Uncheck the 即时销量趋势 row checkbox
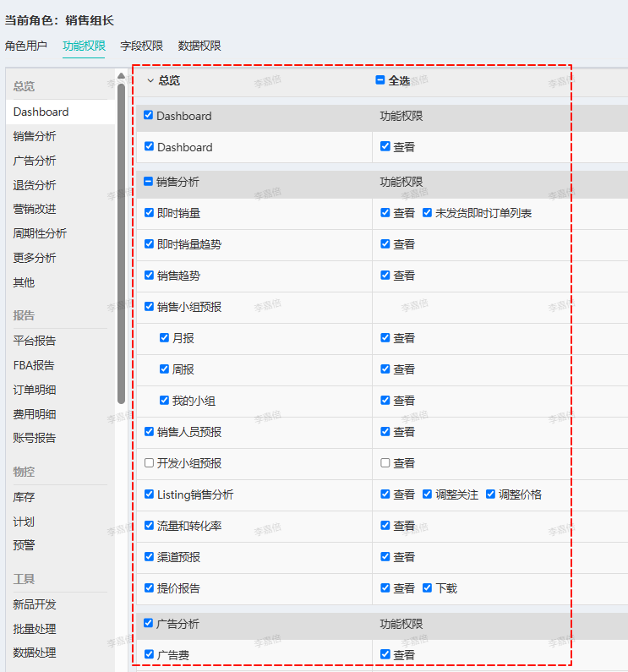 point(149,243)
